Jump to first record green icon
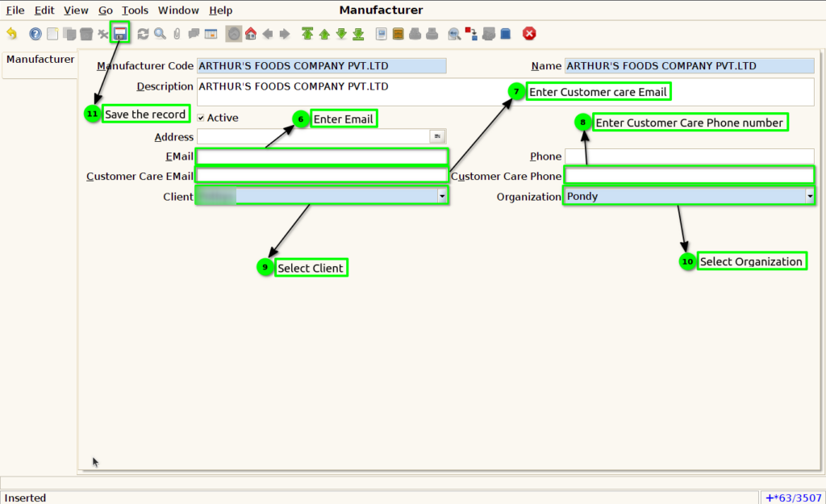Image resolution: width=826 pixels, height=504 pixels. (307, 34)
